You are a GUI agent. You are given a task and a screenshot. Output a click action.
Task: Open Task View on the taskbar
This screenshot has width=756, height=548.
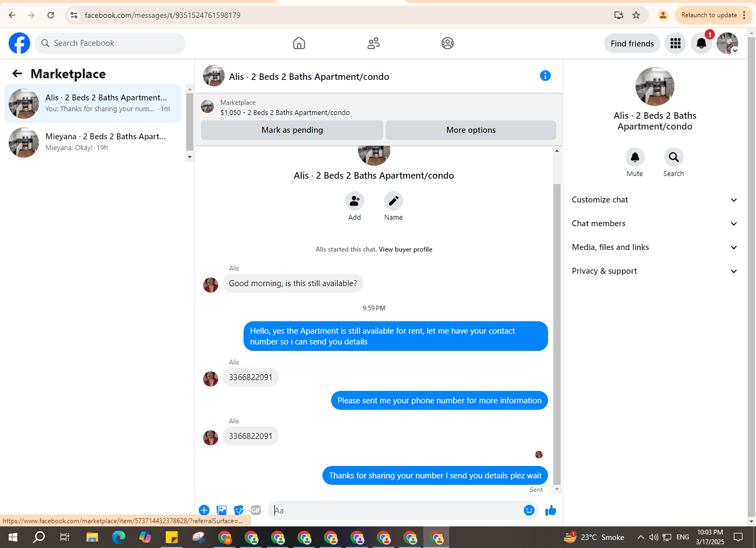click(65, 537)
